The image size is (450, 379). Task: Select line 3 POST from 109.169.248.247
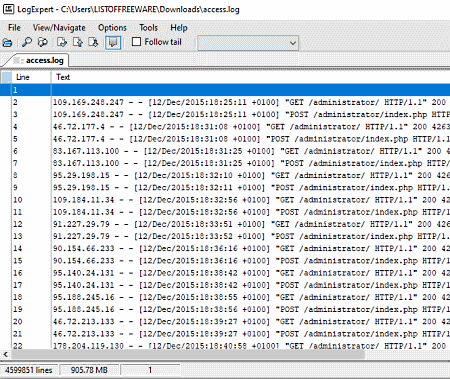tap(225, 115)
